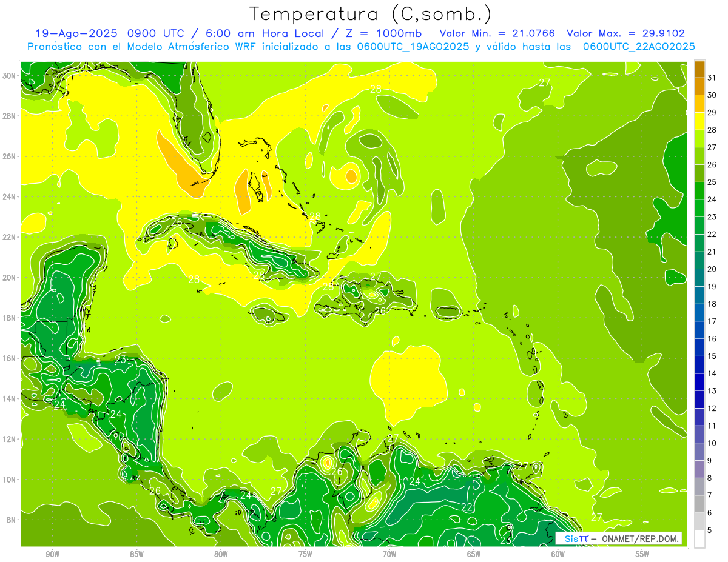Select the "Valor Max. = 29.9102" value
The width and height of the screenshot is (728, 562).
626,33
